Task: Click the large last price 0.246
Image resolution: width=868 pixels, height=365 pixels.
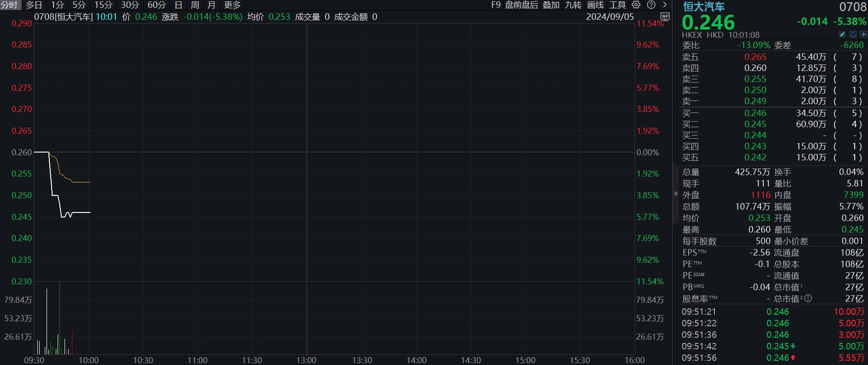Action: pyautogui.click(x=708, y=22)
